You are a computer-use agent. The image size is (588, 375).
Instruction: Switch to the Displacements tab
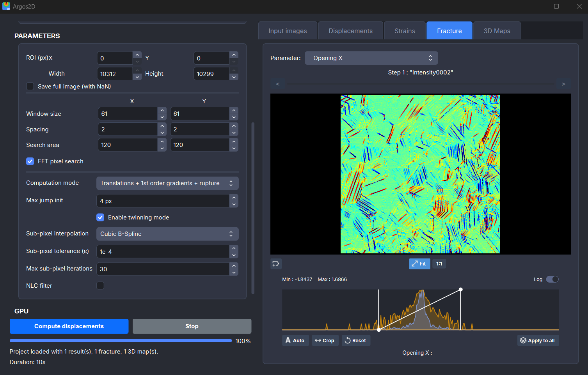click(x=350, y=30)
